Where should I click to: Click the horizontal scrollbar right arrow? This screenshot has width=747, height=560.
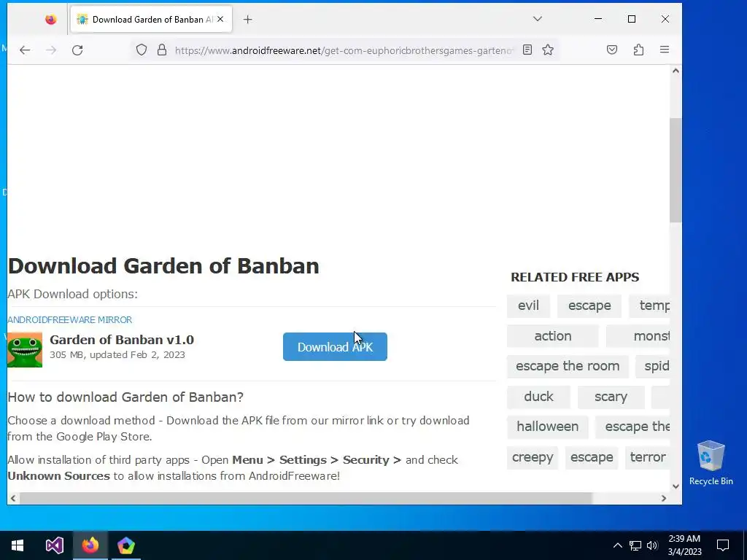point(664,498)
